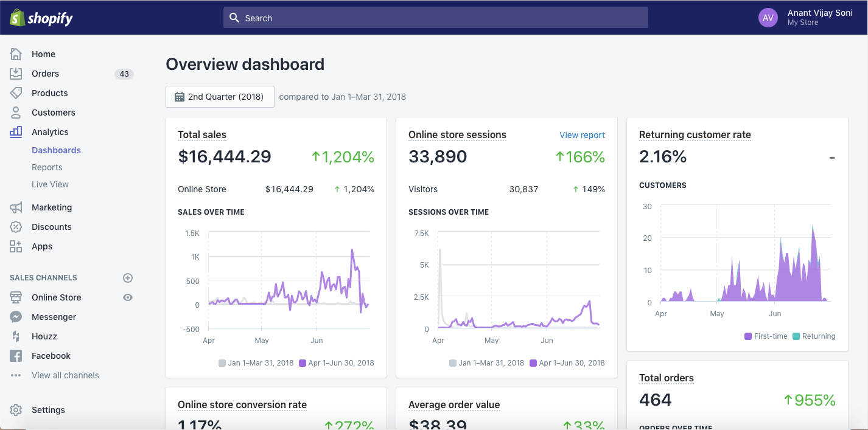The width and height of the screenshot is (868, 430).
Task: Click purple Apr 1–Jun 30 sales legend swatch
Action: click(x=303, y=363)
